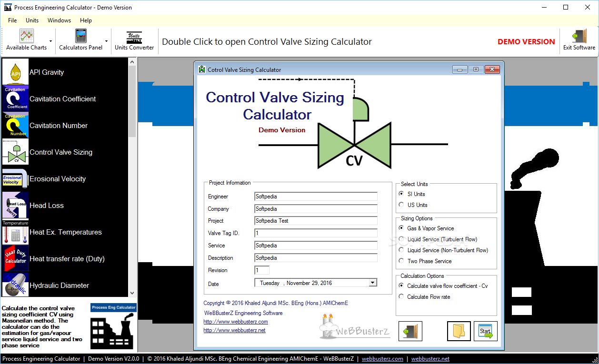Open the Available Charts icon
This screenshot has height=364, width=599.
coord(27,36)
